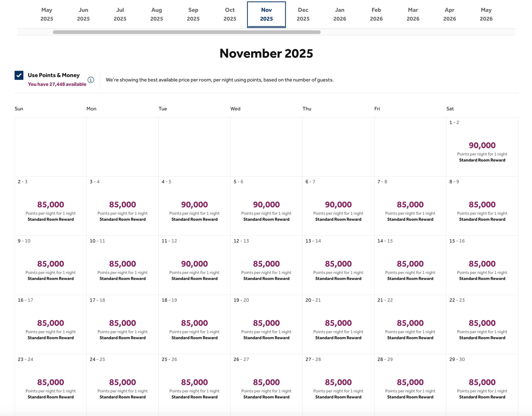Choose the Nov 14 - 15 stay
Screen dimensions: 532x416
[x=410, y=265]
